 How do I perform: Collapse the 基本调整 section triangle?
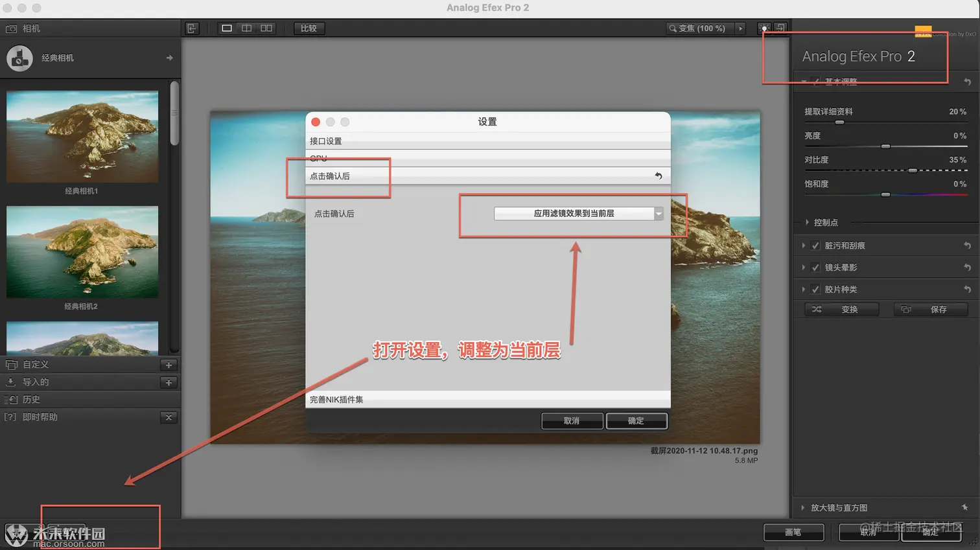[x=804, y=82]
